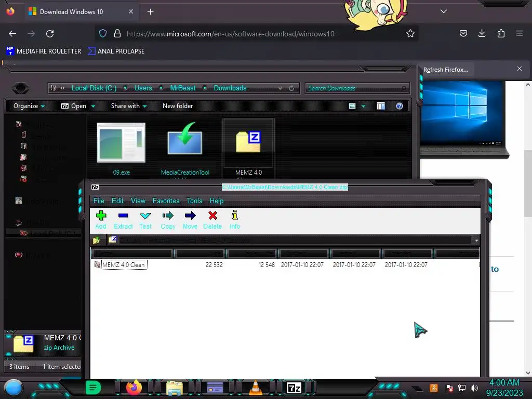The image size is (532, 399).
Task: Click Firefox page scrollbar down arrow
Action: 528,373
